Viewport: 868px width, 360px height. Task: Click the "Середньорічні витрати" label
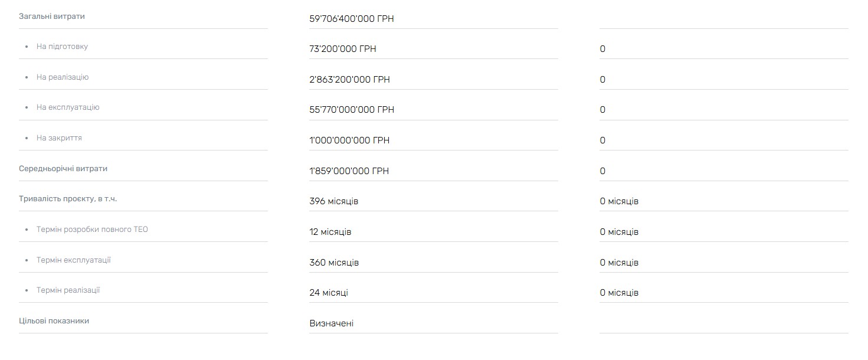pyautogui.click(x=63, y=169)
